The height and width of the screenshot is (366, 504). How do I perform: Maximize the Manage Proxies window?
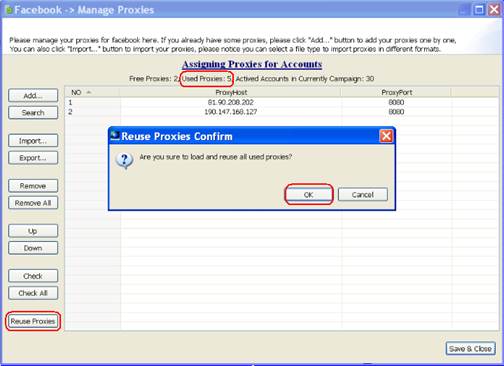tap(479, 10)
